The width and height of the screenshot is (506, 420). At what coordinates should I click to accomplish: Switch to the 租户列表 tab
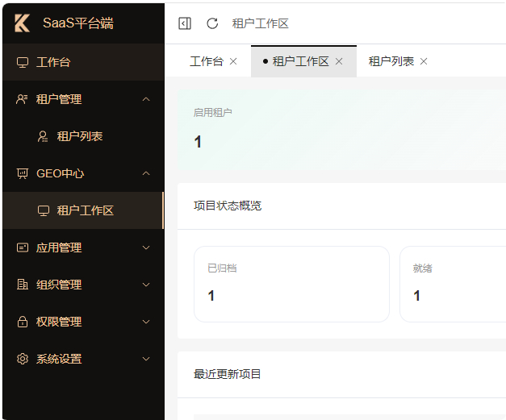(x=391, y=61)
